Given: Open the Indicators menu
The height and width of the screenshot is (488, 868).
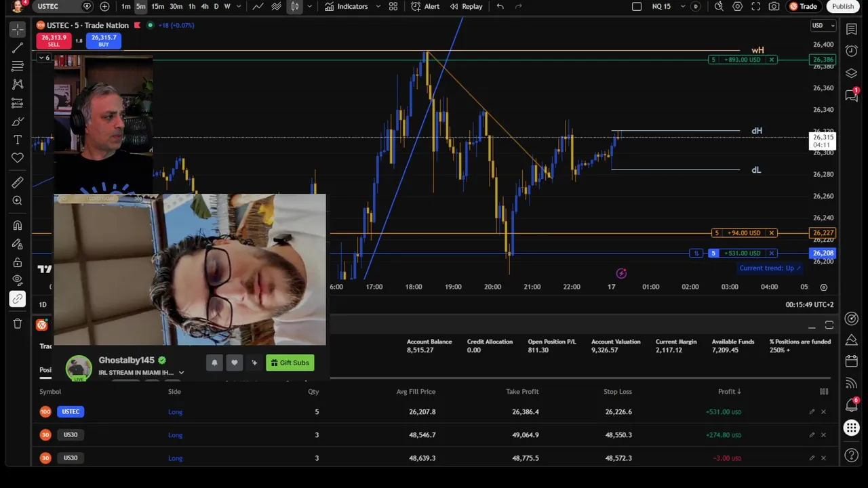Looking at the screenshot, I should [x=346, y=6].
